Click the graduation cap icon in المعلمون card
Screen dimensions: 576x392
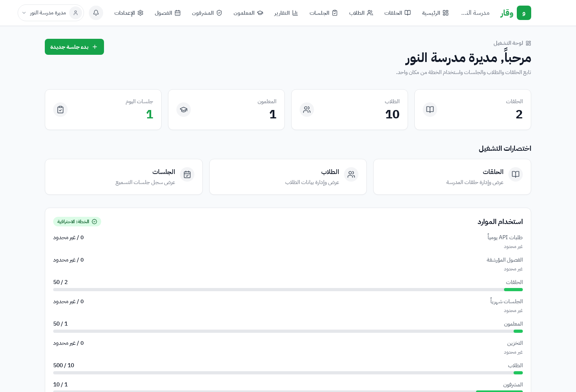click(x=184, y=110)
